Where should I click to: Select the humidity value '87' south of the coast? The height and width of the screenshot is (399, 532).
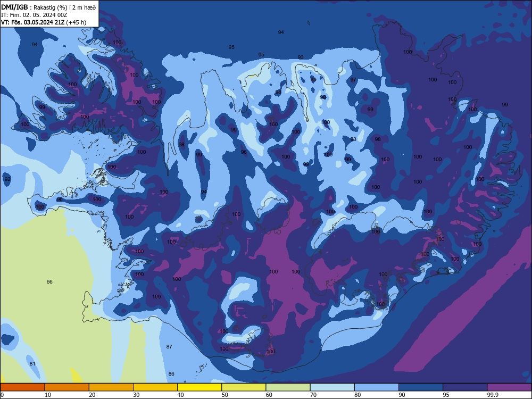[x=169, y=346]
